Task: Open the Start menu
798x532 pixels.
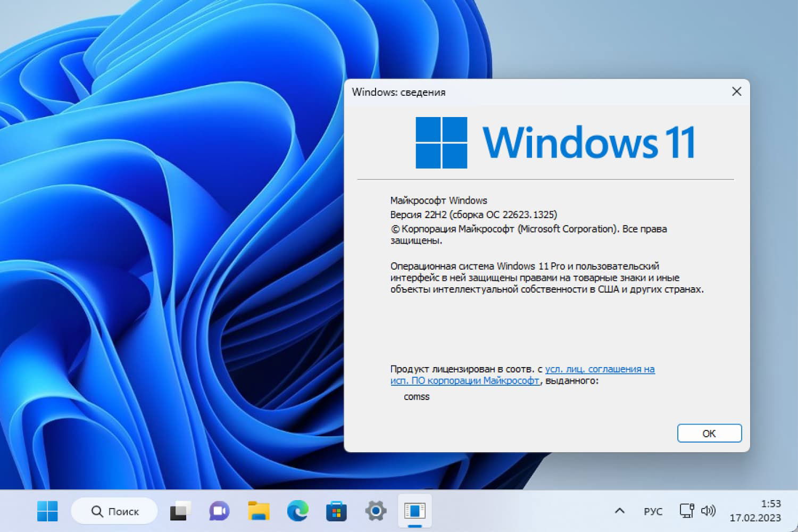Action: coord(47,511)
